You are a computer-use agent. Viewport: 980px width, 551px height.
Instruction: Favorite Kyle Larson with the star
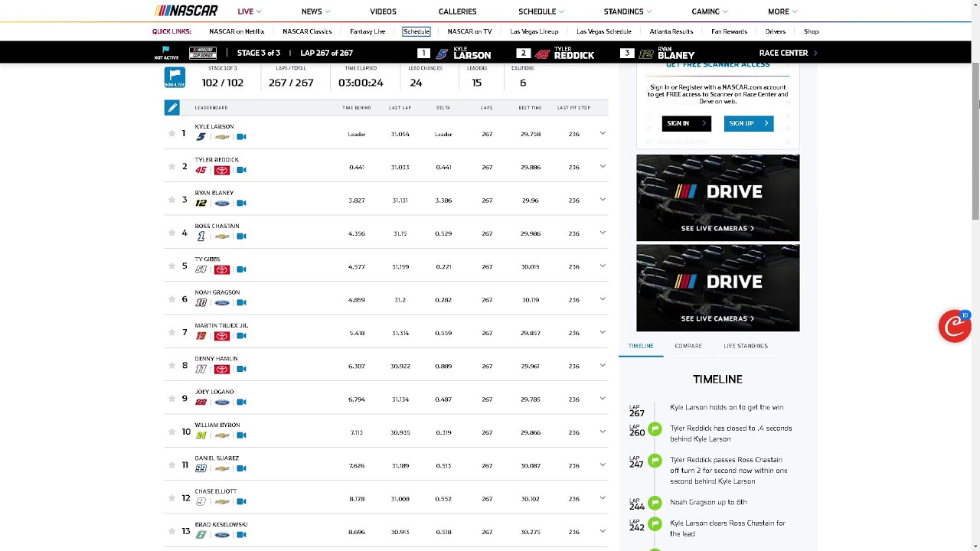[x=171, y=133]
